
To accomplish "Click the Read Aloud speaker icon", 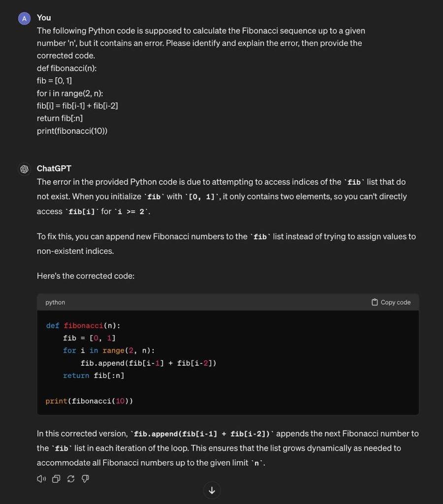I will pyautogui.click(x=41, y=478).
